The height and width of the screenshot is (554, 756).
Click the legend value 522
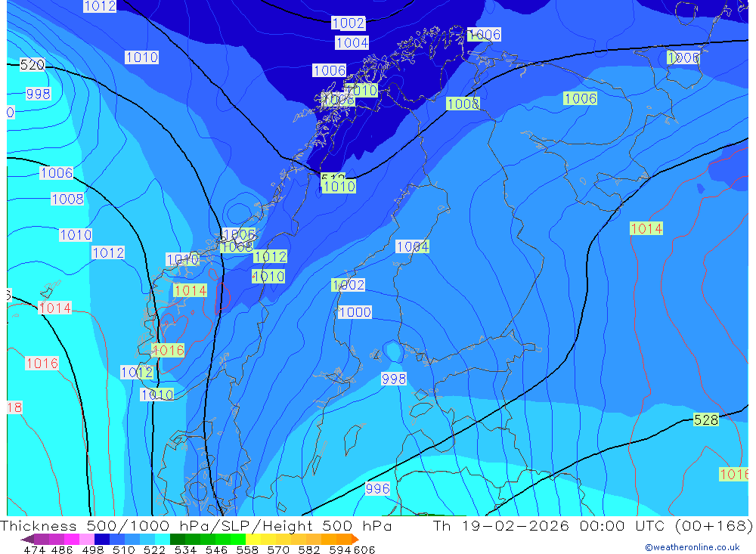154,550
